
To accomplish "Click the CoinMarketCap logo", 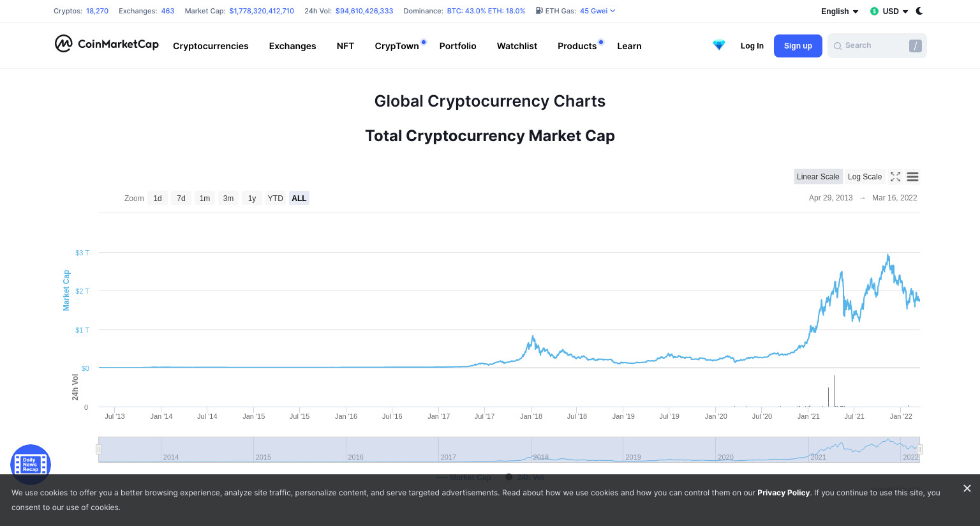I will tap(107, 43).
